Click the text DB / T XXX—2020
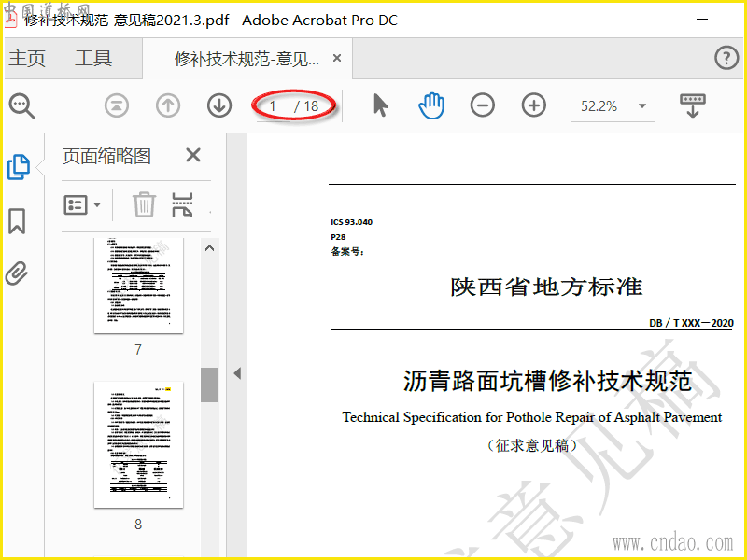The height and width of the screenshot is (560, 747). (x=691, y=323)
